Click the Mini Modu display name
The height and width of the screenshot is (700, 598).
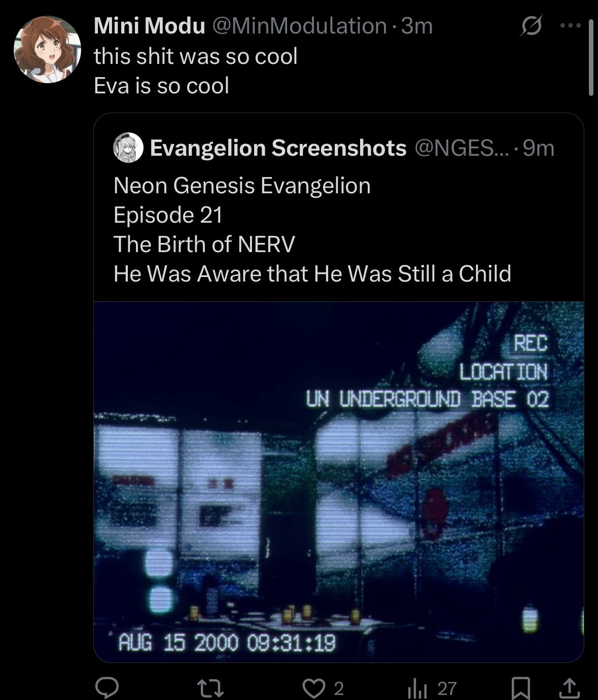[x=150, y=26]
